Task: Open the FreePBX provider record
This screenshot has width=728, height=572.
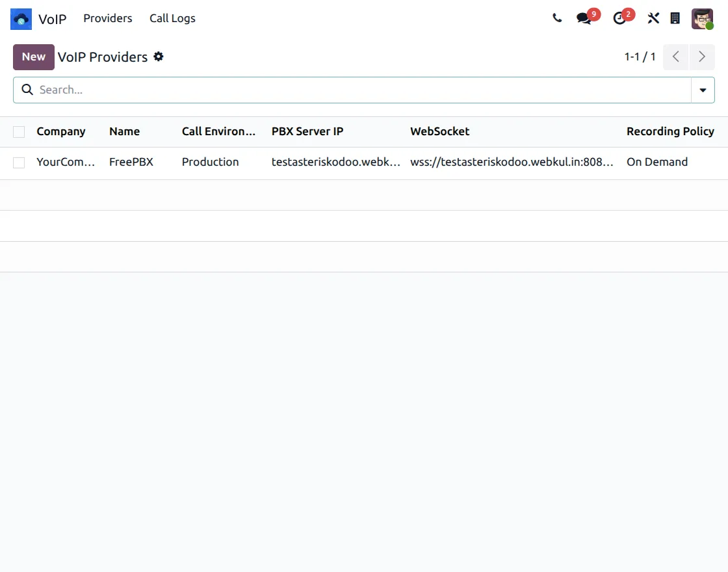Action: point(131,162)
